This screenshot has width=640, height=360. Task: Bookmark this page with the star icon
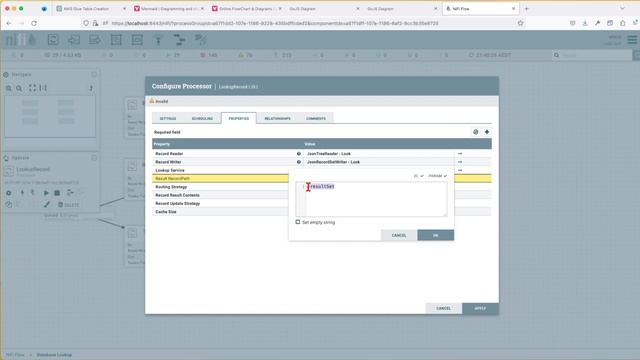point(520,23)
